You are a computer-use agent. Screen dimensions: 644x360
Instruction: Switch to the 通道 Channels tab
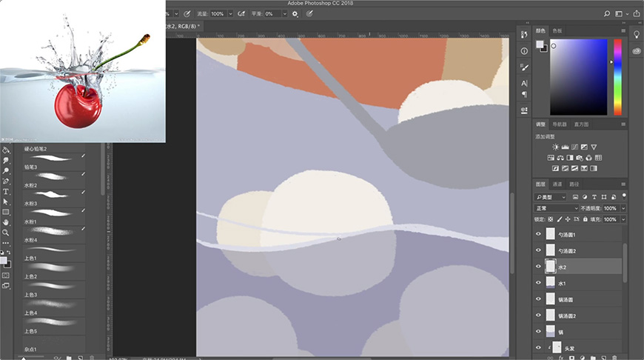(x=557, y=184)
